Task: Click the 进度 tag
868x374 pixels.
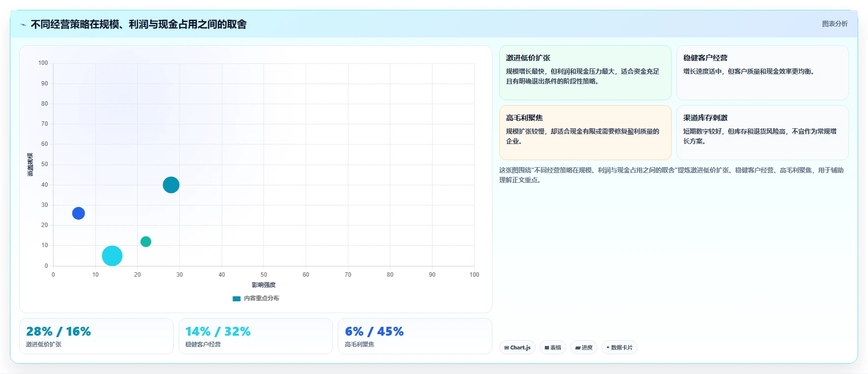Action: tap(584, 347)
